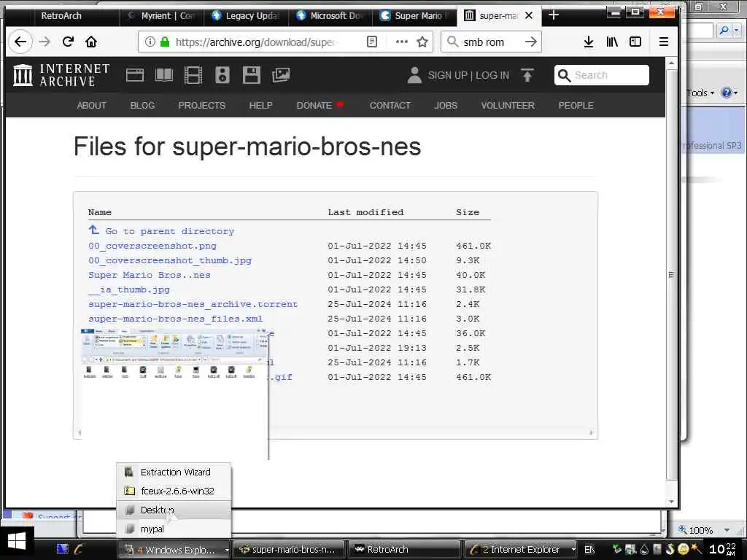Toggle the sidebar icon in browser toolbar
The width and height of the screenshot is (747, 560).
pos(635,42)
